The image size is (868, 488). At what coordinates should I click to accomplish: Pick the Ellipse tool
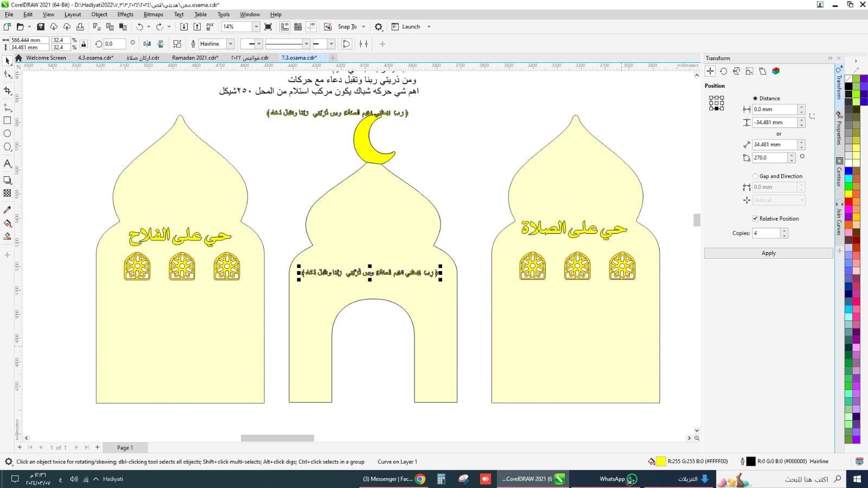(x=8, y=133)
